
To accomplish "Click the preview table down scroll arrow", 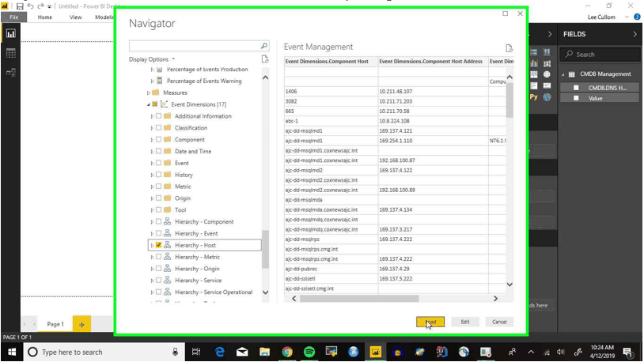I will (x=510, y=285).
